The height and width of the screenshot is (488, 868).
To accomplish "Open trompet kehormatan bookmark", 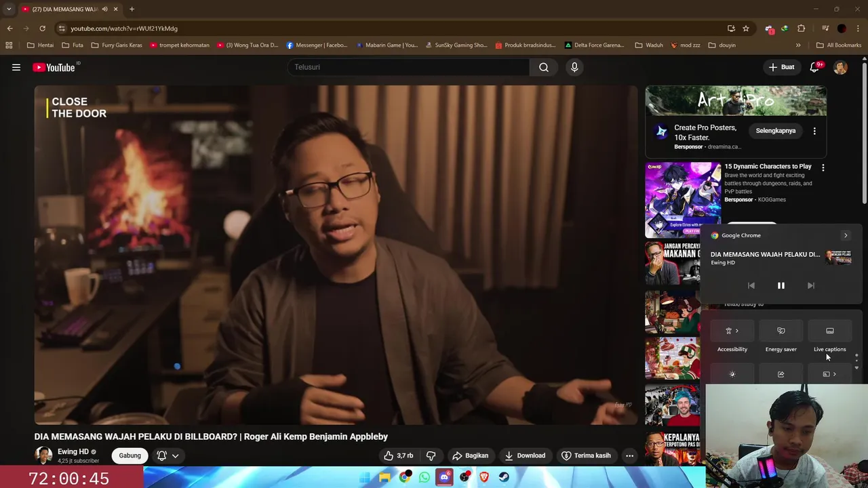I will tap(180, 45).
